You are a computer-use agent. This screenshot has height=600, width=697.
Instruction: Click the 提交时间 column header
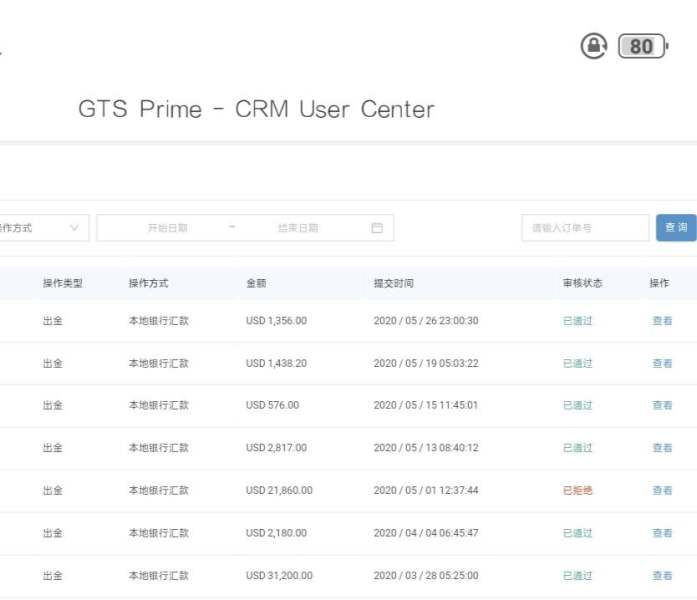tap(394, 283)
